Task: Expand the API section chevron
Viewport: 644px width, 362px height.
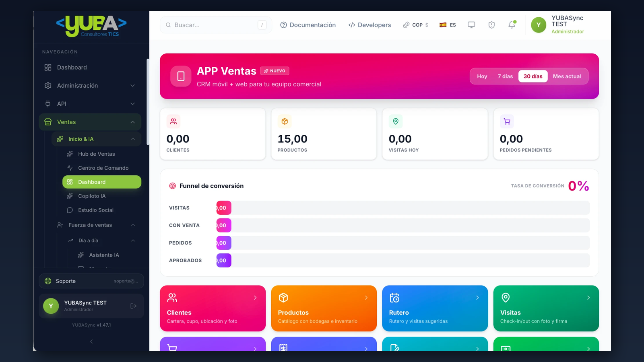Action: pyautogui.click(x=132, y=104)
